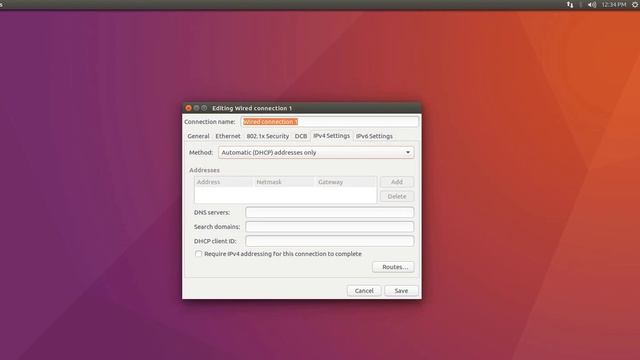Focus the DNS servers field
640x360 pixels.
coord(329,212)
